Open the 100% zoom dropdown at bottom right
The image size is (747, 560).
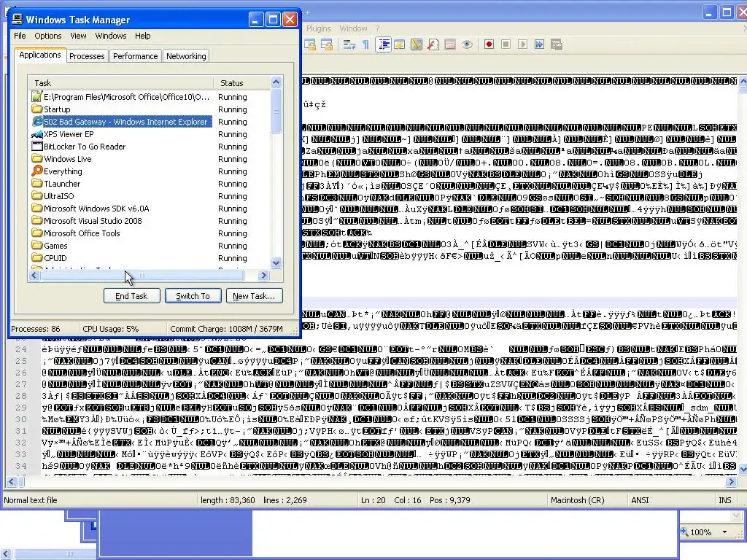724,532
